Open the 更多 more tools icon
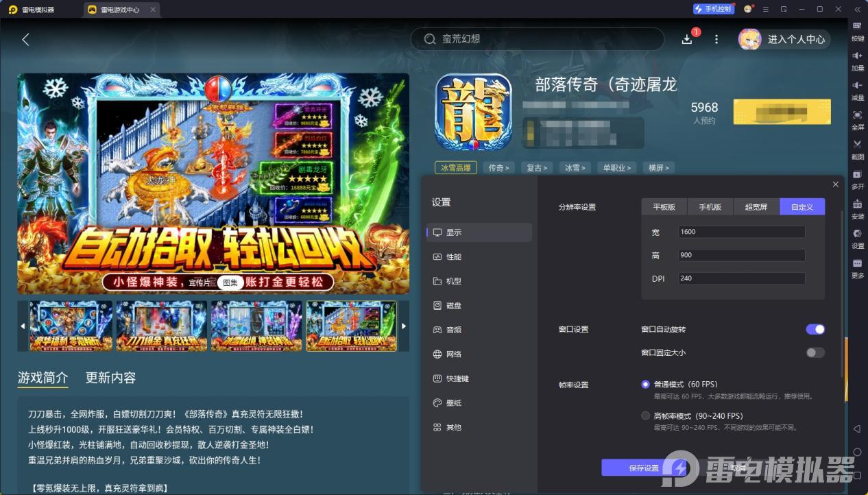868x495 pixels. click(857, 263)
